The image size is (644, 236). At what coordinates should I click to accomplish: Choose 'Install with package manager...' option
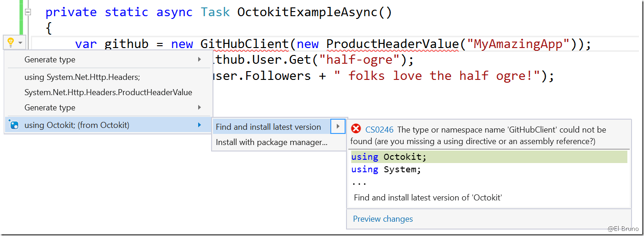pos(271,142)
